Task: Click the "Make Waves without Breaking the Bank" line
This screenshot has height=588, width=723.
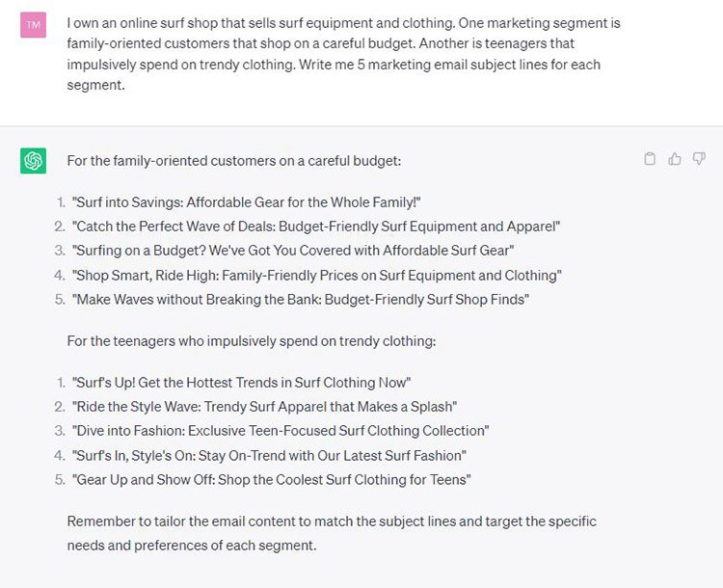Action: point(300,299)
